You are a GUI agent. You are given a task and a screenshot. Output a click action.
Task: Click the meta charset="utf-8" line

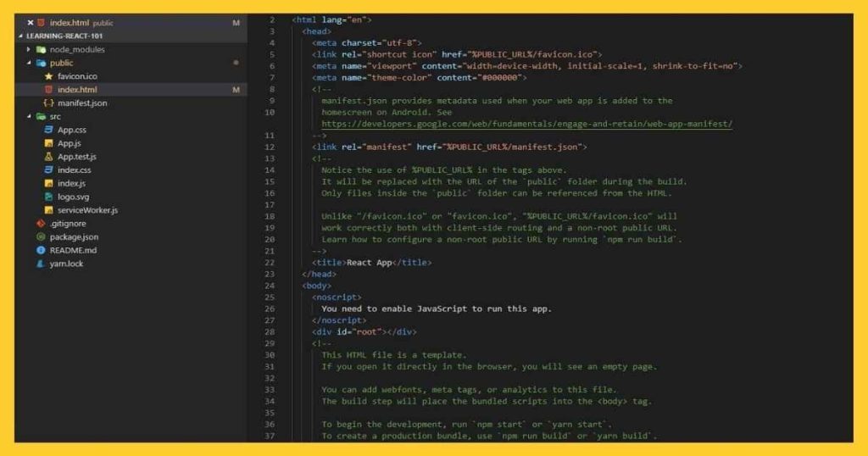(367, 42)
